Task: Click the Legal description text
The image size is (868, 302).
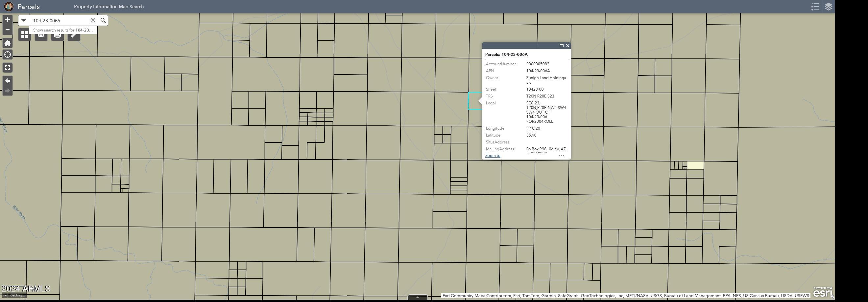Action: (546, 112)
